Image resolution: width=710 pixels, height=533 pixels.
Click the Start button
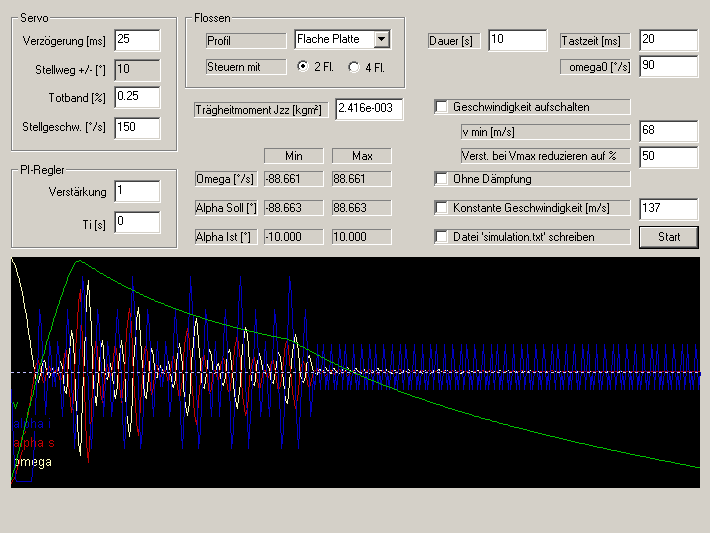click(669, 237)
